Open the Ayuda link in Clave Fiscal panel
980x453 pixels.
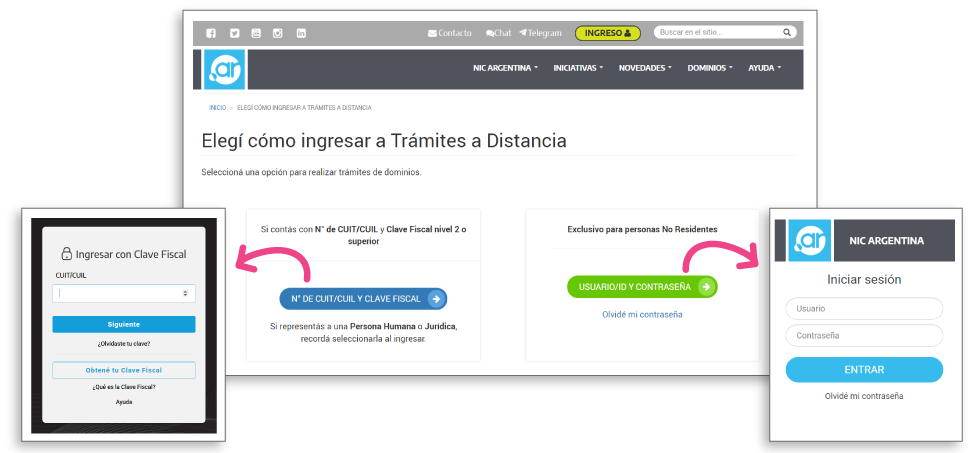[x=124, y=402]
